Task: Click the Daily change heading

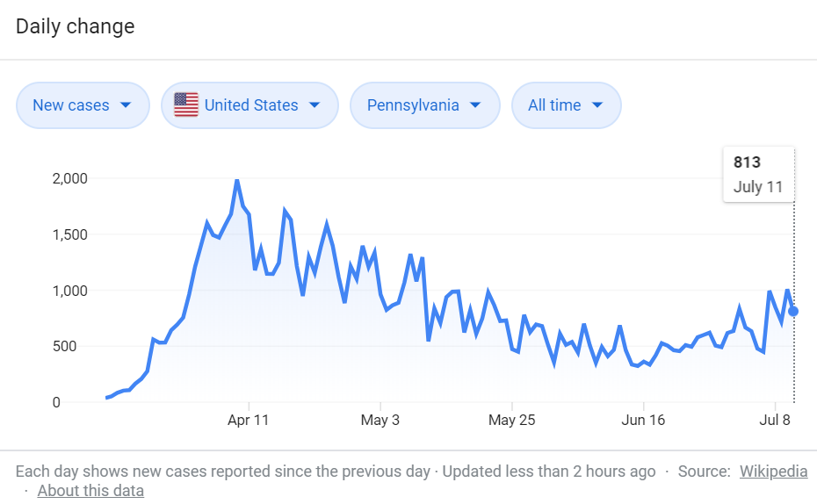Action: tap(75, 26)
